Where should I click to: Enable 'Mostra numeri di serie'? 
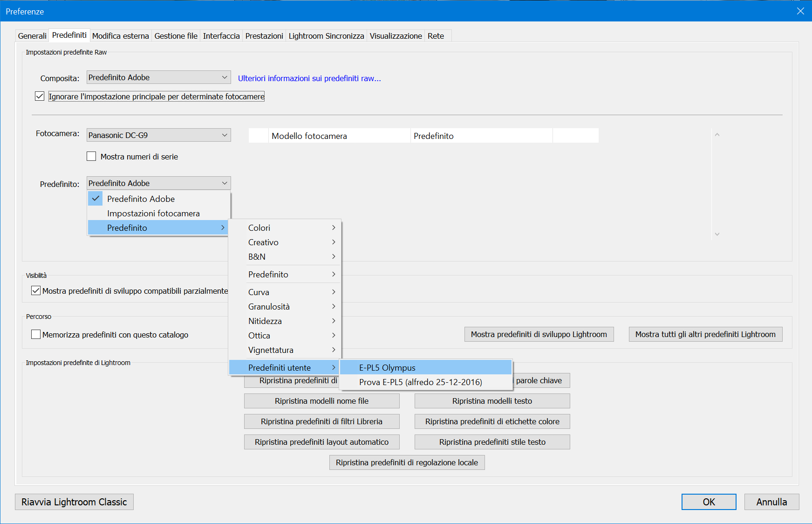click(91, 156)
